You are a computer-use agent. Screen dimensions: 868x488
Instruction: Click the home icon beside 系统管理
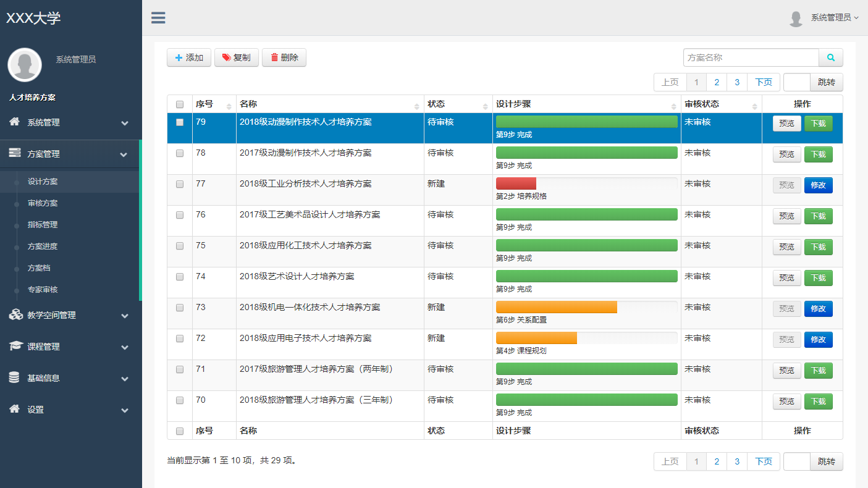click(15, 122)
